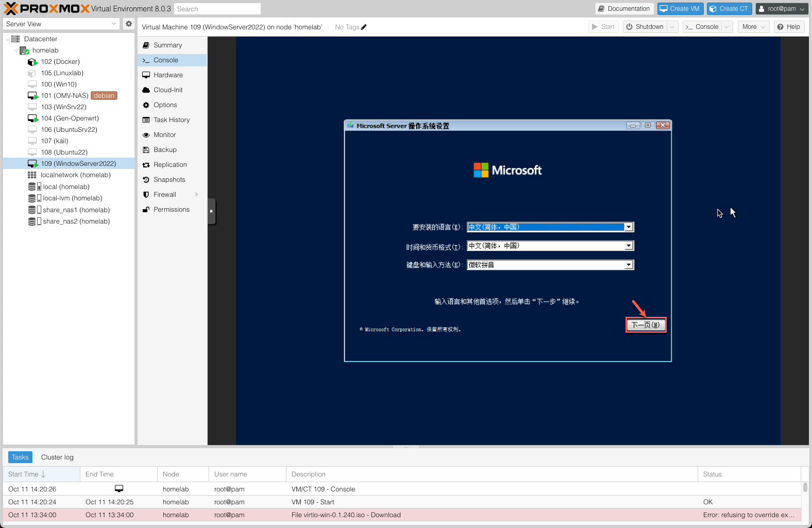This screenshot has height=528, width=812.
Task: Click the Options gear icon
Action: [146, 105]
